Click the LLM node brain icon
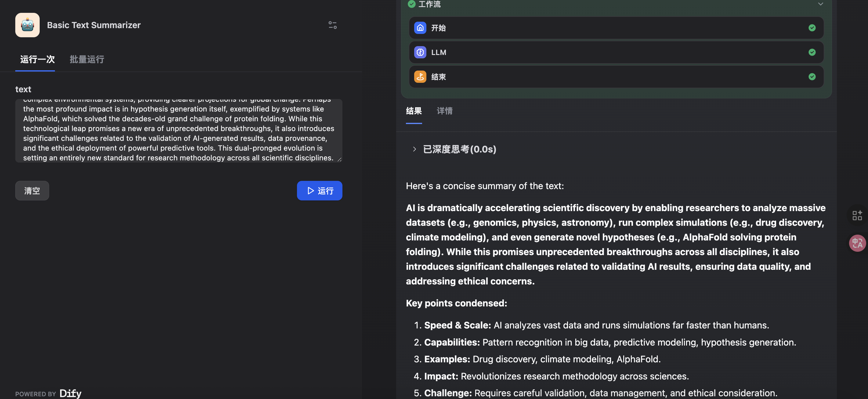Image resolution: width=868 pixels, height=399 pixels. pos(420,52)
